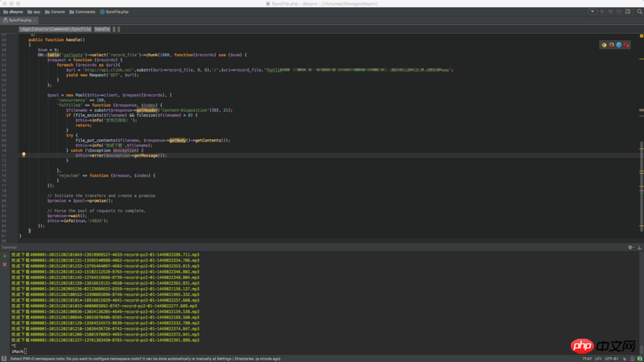Open file in Firefox browser
The image size is (644, 362).
click(612, 45)
